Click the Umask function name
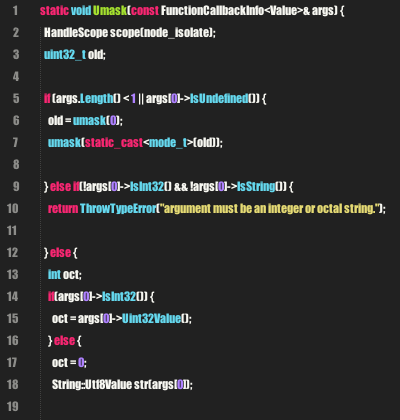This screenshot has height=420, width=400. pos(110,11)
